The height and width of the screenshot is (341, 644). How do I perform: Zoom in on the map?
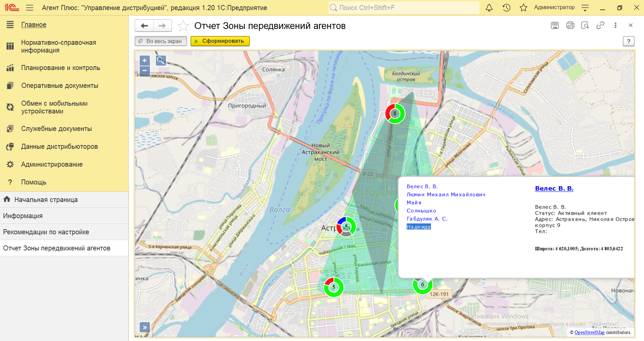(144, 60)
